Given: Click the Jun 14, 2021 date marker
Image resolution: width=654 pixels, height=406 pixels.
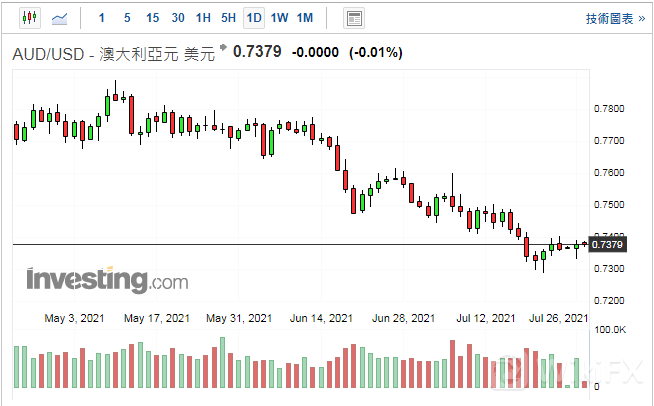Looking at the screenshot, I should [x=321, y=318].
